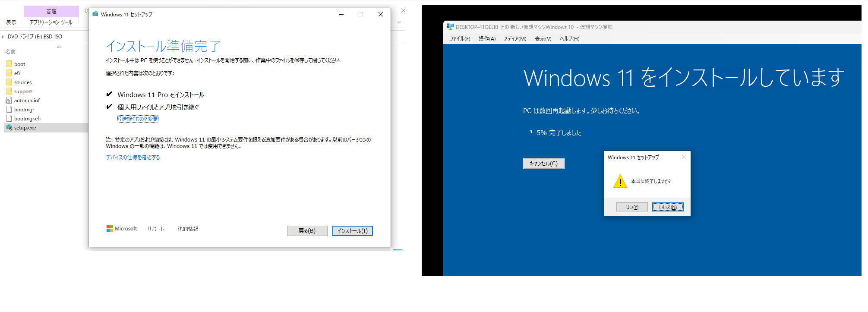
Task: Click the autorun.inf file name
Action: 27,101
